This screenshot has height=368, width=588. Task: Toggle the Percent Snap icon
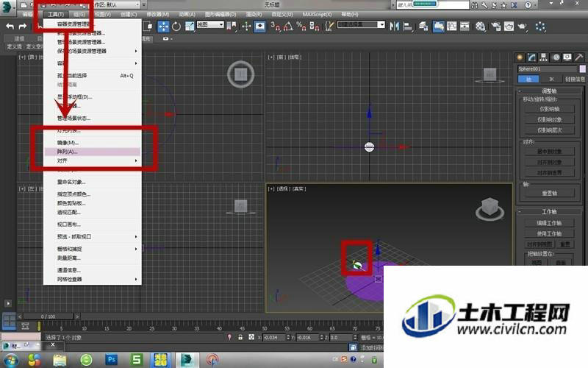pos(301,26)
